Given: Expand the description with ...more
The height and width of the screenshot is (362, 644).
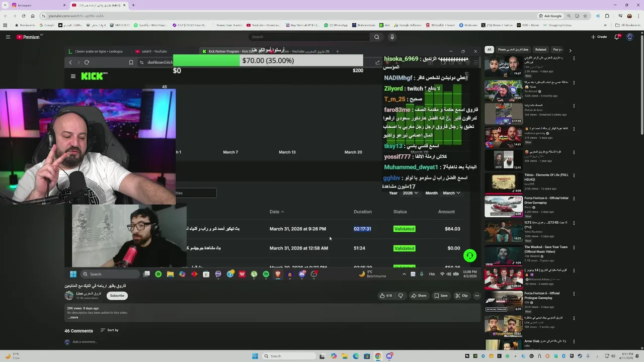Looking at the screenshot, I should 73,317.
